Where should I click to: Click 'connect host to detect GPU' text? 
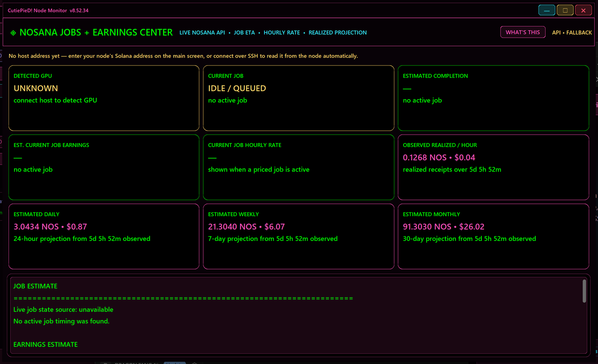point(55,100)
